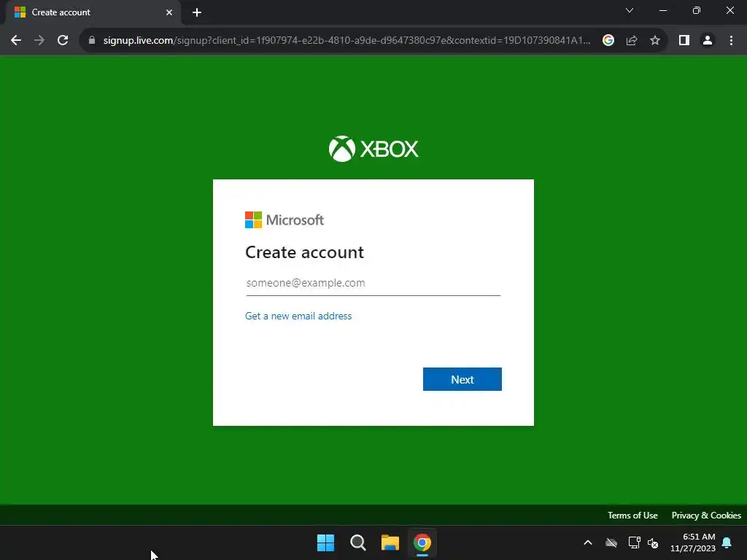Reload the page with refresh icon
The image size is (747, 560).
pos(63,41)
